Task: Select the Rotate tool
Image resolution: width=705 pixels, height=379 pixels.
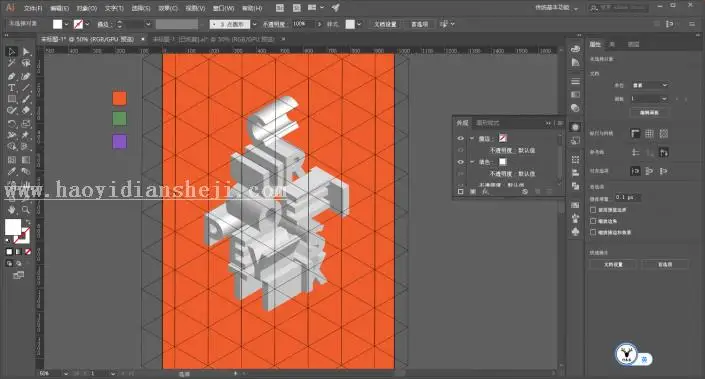Action: click(12, 123)
